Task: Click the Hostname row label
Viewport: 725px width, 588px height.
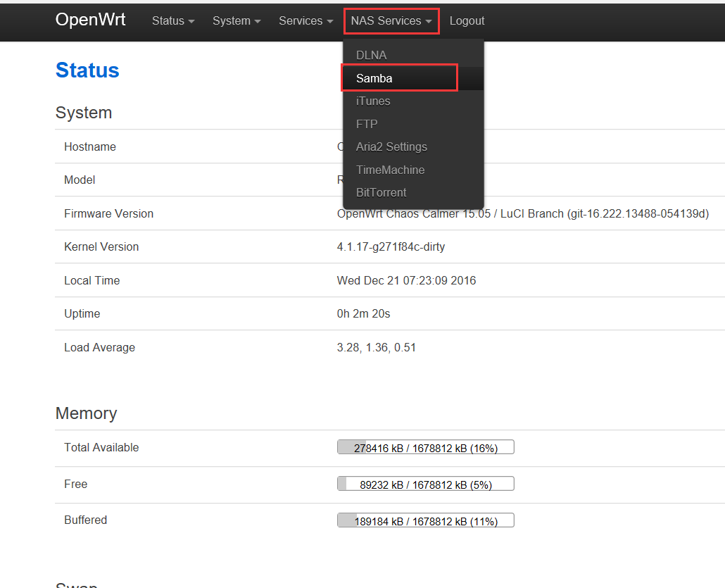Action: [x=90, y=146]
